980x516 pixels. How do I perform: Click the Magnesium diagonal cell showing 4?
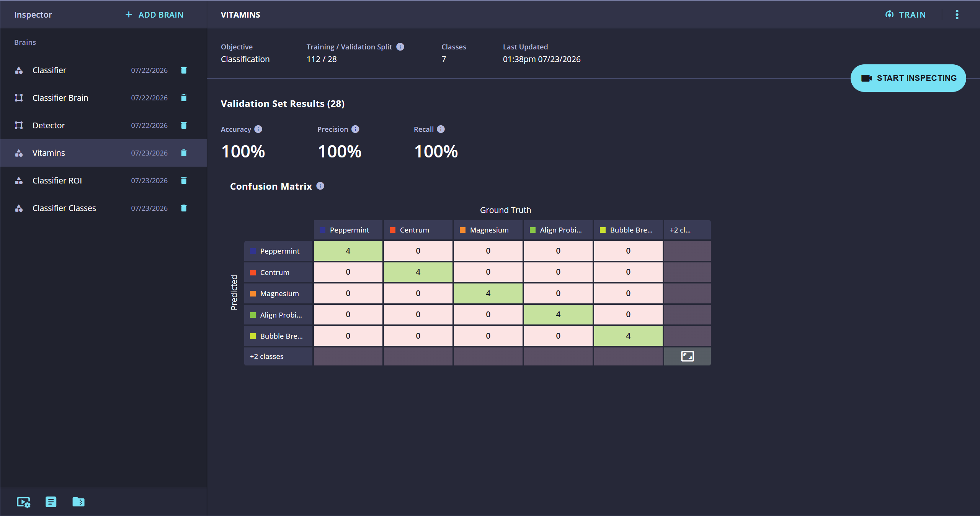488,293
